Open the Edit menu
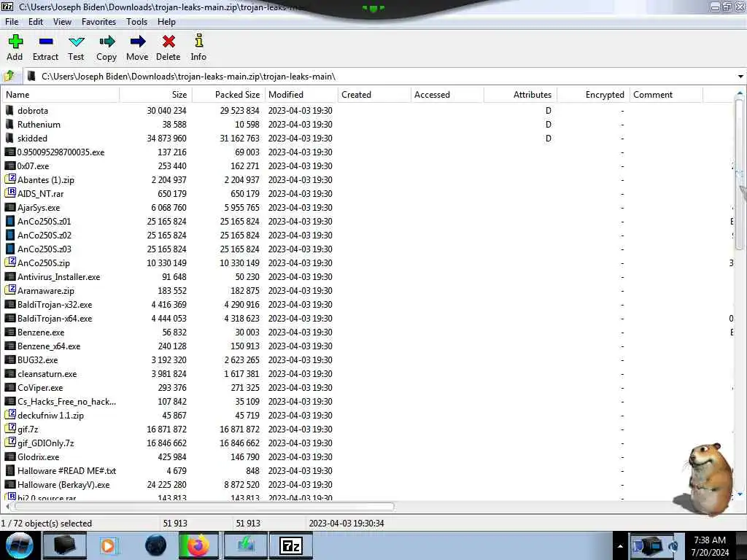 (x=36, y=22)
